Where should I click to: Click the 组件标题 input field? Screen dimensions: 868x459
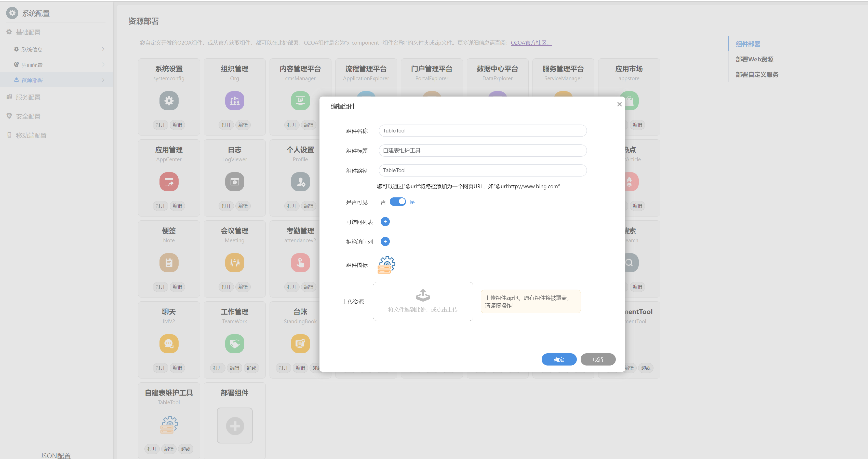click(482, 151)
